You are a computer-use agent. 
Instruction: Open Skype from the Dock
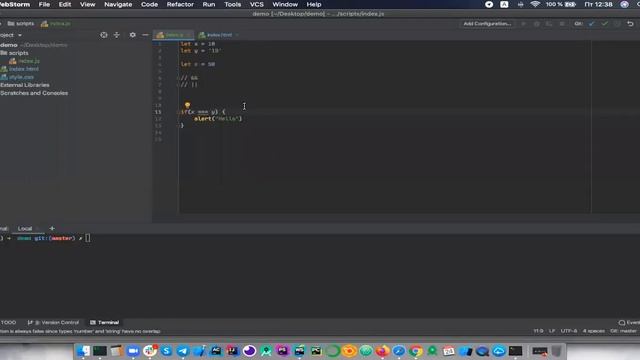(x=166, y=351)
